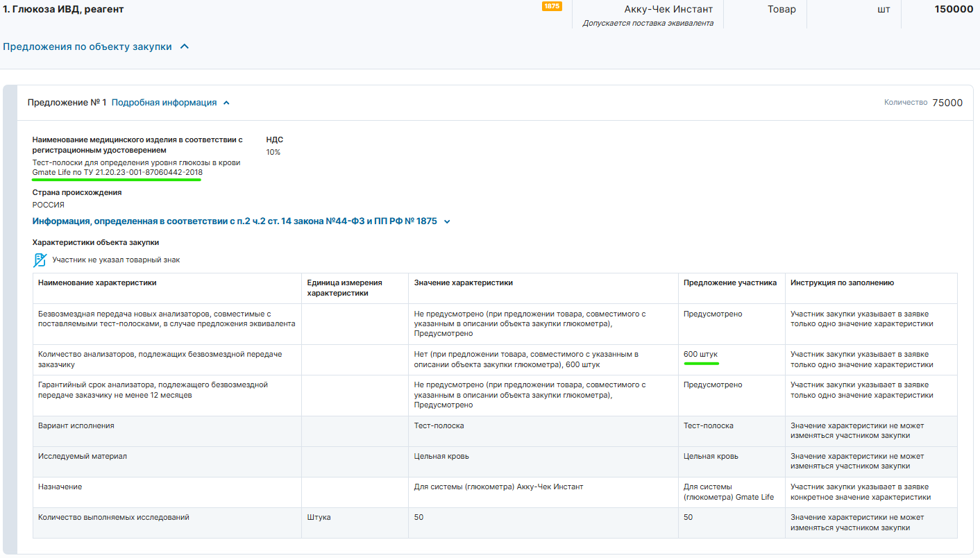Screen dimensions: 980x558
Task: Click the Вариант исполнения row name
Action: pyautogui.click(x=76, y=425)
